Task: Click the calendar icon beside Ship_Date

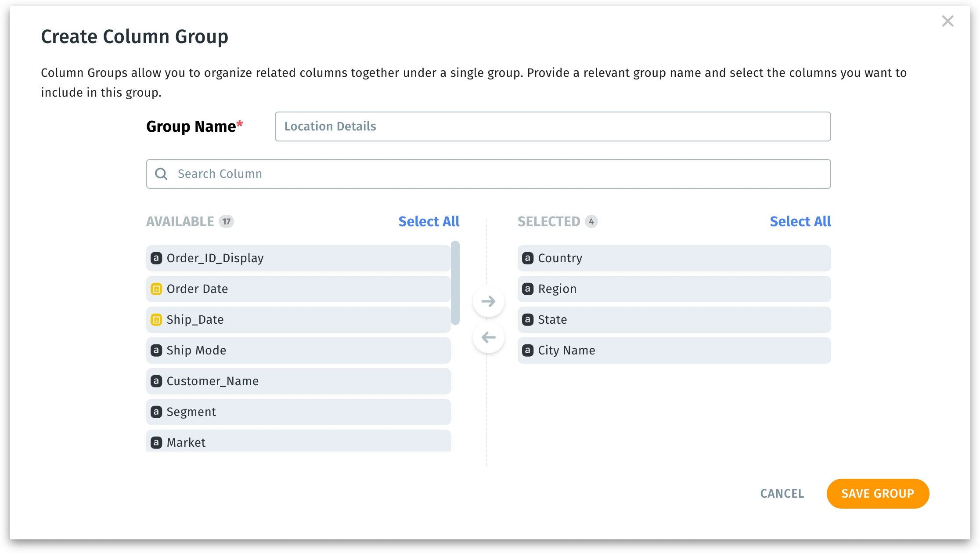Action: [x=156, y=320]
